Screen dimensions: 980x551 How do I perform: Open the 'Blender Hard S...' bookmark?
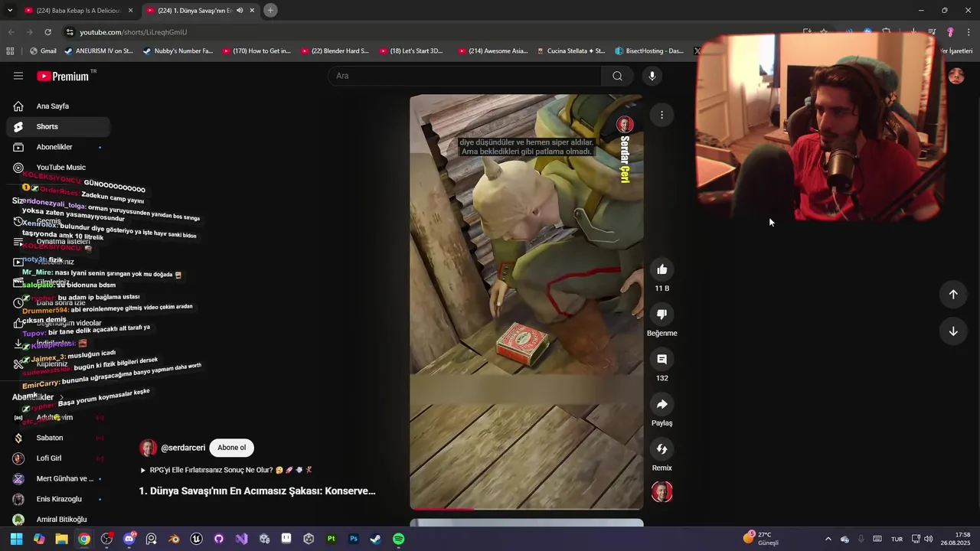point(335,51)
